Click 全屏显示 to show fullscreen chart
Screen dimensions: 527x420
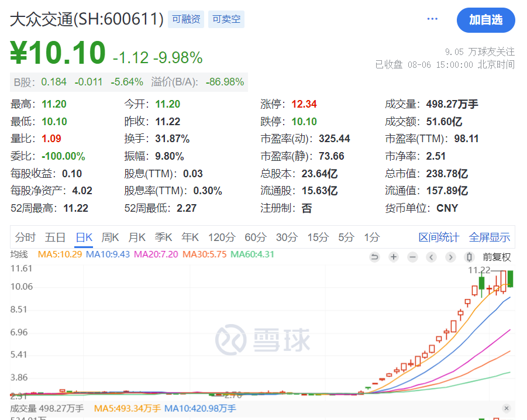pos(490,237)
